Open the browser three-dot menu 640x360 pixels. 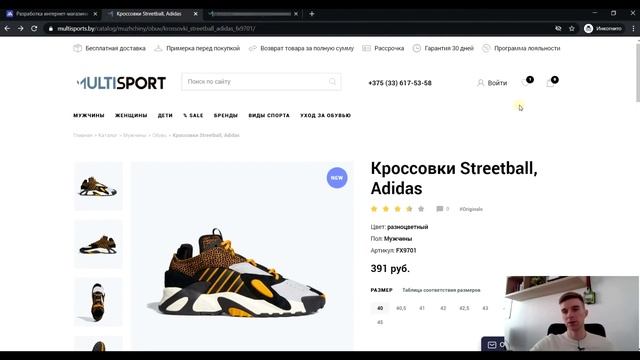click(633, 29)
